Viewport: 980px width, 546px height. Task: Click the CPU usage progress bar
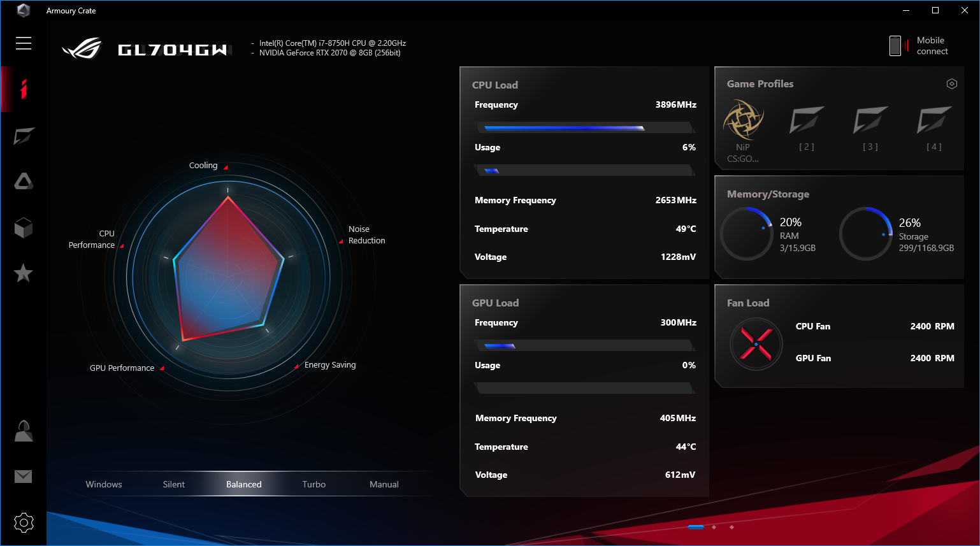click(585, 170)
